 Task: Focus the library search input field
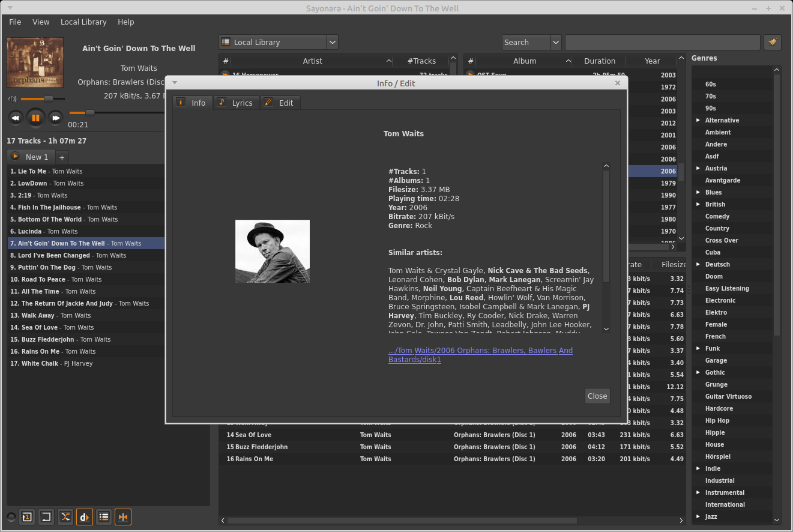663,42
